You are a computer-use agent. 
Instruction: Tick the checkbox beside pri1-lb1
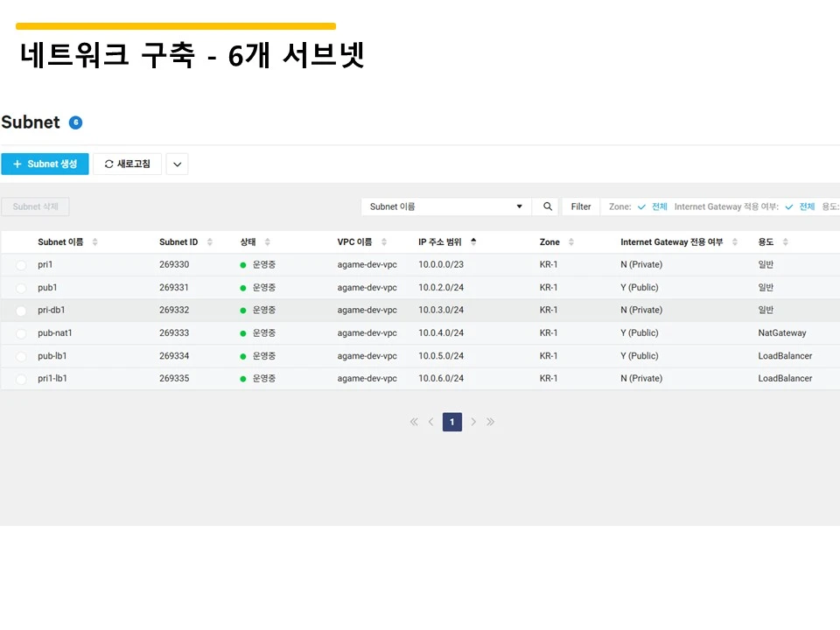point(20,378)
